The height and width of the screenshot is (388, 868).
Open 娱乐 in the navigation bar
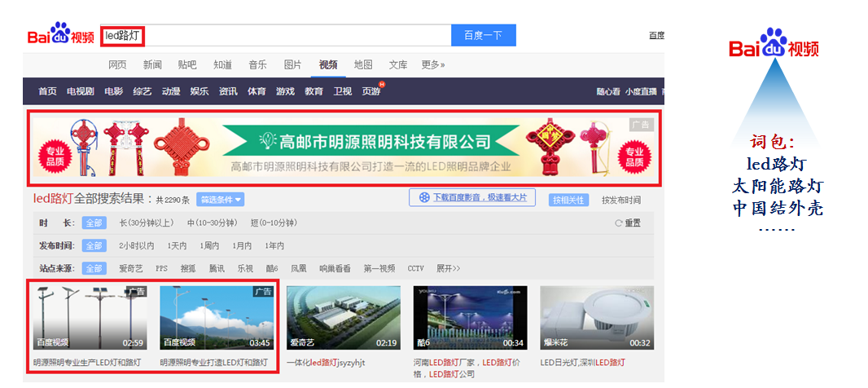point(199,91)
